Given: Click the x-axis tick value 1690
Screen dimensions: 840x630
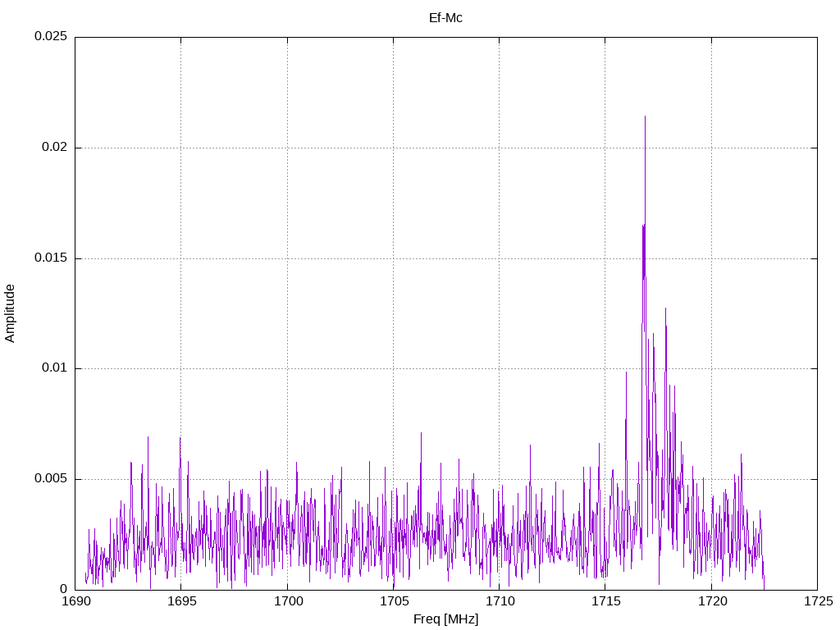Looking at the screenshot, I should click(x=75, y=601).
